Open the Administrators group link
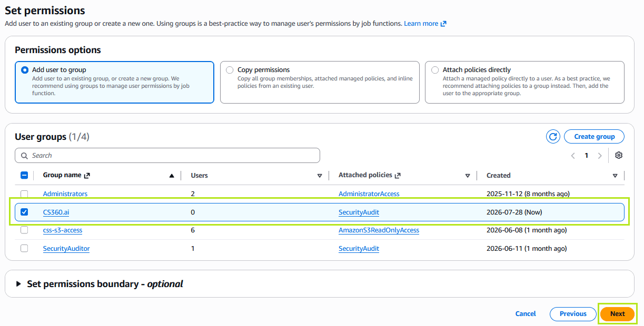Image resolution: width=644 pixels, height=326 pixels. tap(65, 194)
